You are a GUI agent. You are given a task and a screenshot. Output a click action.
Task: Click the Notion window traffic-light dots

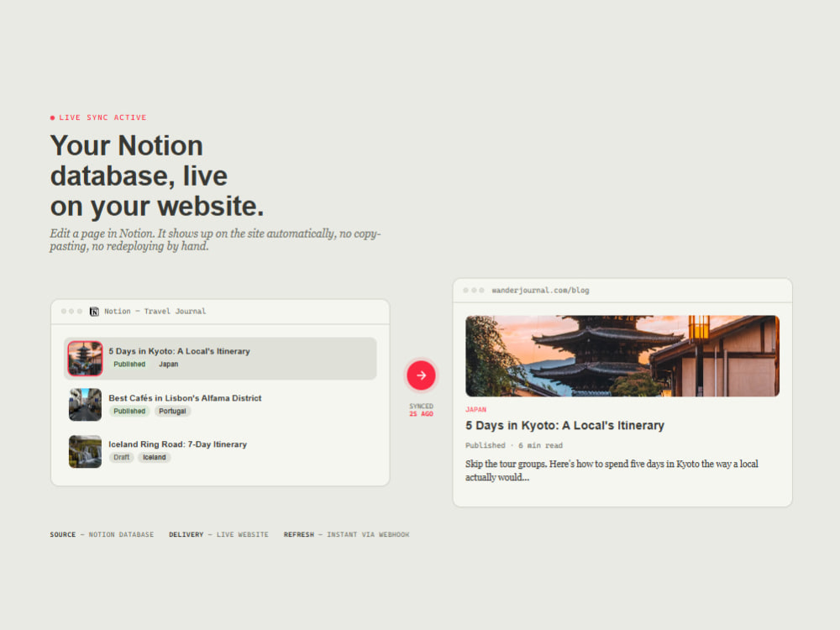click(x=71, y=312)
